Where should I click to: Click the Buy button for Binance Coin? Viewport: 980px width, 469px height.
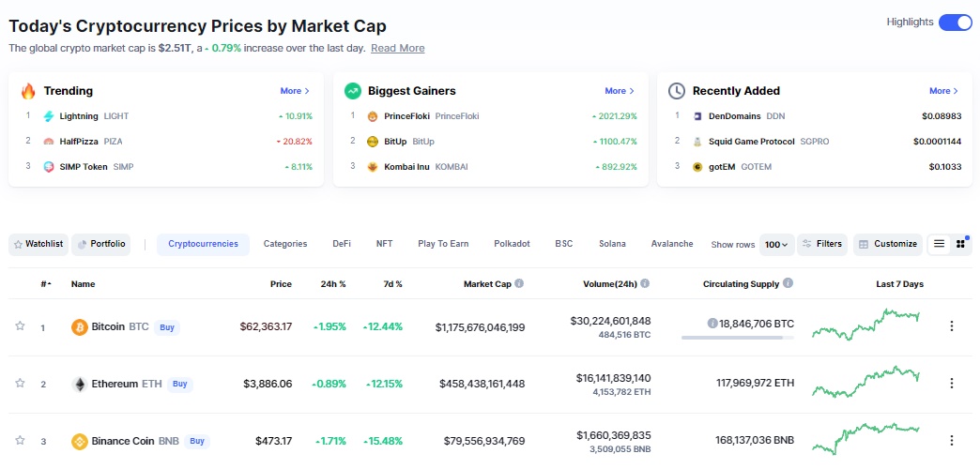click(197, 441)
